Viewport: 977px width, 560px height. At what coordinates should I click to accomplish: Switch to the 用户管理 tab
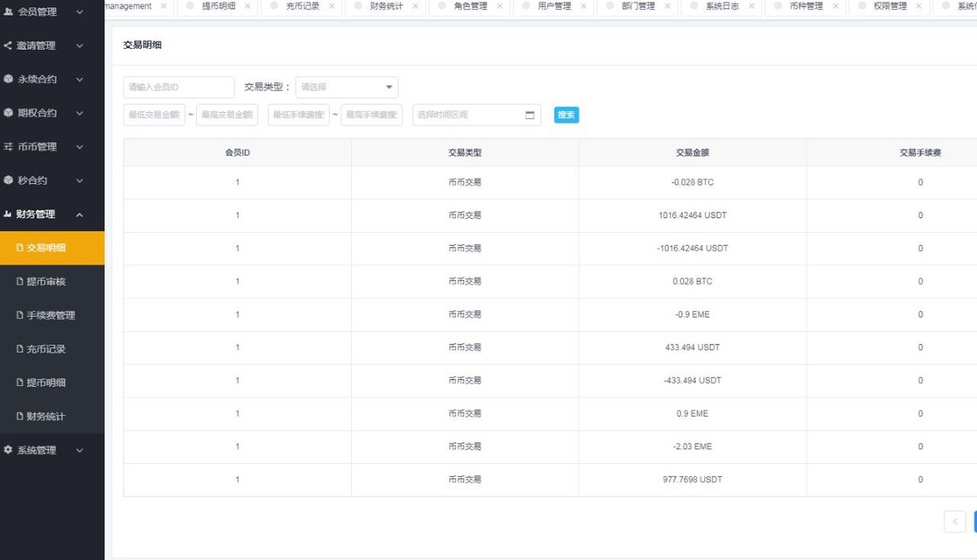554,6
